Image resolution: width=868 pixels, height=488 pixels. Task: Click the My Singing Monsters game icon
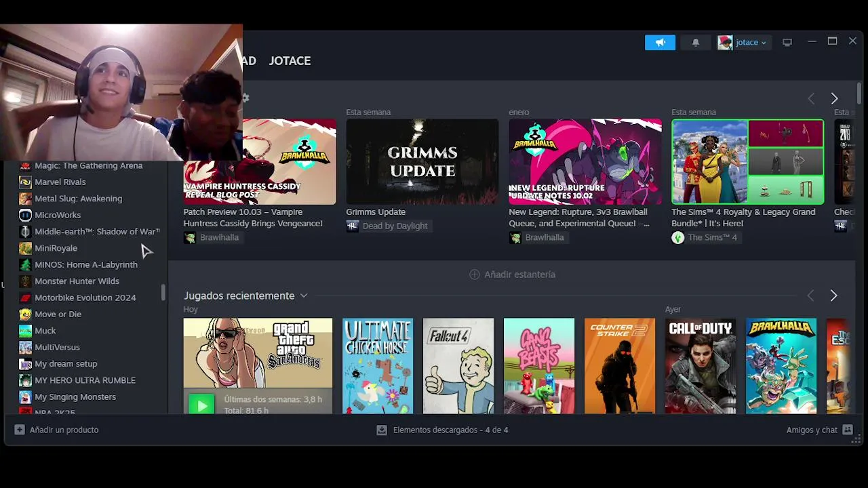pos(25,396)
